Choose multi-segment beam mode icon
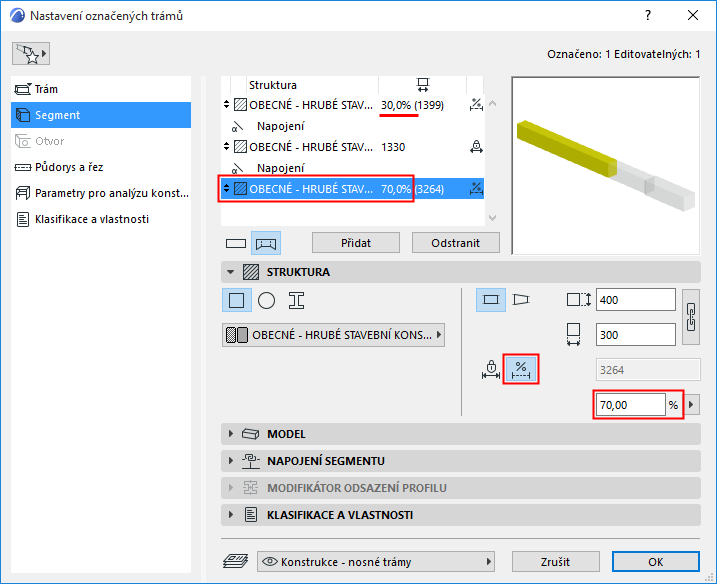The image size is (717, 584). click(266, 243)
